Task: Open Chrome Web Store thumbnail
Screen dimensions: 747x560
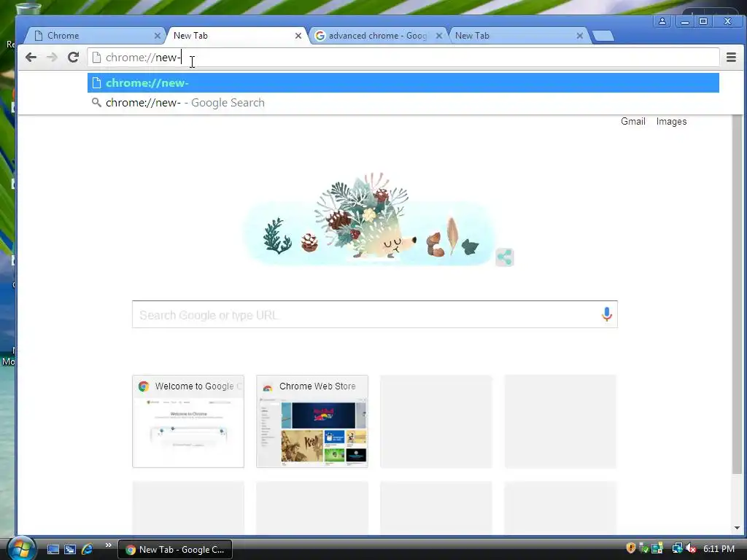Action: tap(312, 421)
